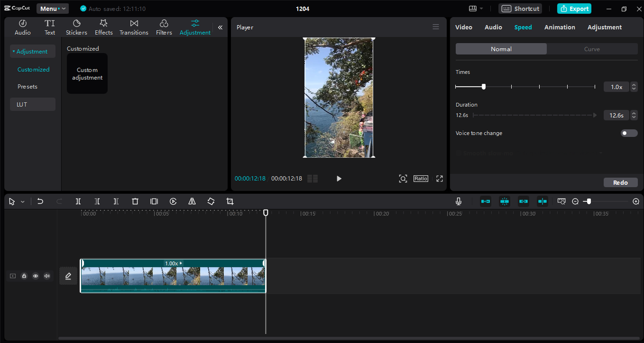This screenshot has width=644, height=343.
Task: Open the Effects panel
Action: 104,27
